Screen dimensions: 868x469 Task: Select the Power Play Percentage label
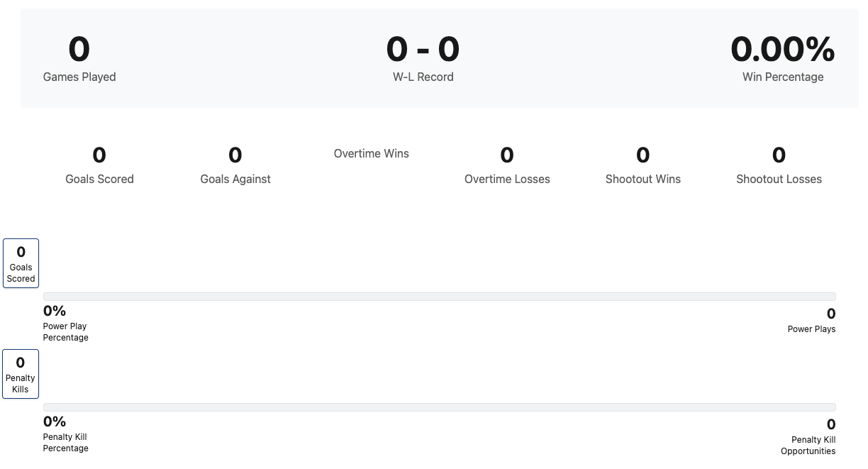(65, 332)
